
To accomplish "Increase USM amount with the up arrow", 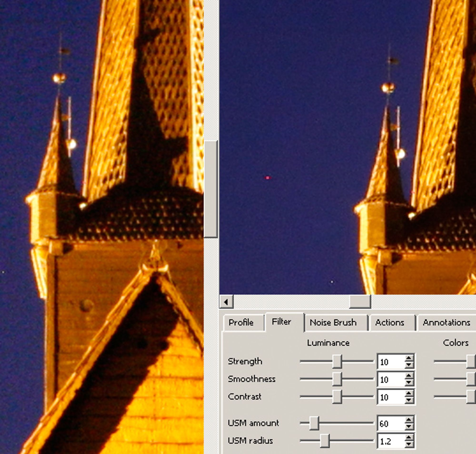I will pyautogui.click(x=409, y=420).
